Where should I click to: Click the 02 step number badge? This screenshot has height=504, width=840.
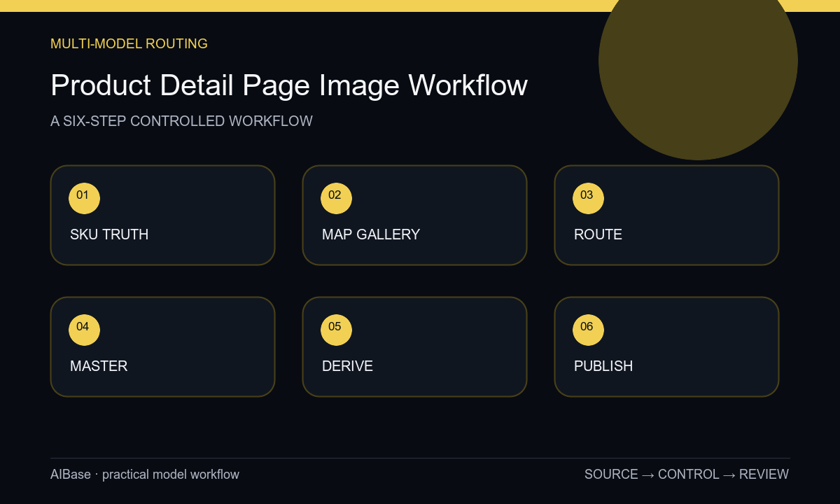click(x=336, y=198)
